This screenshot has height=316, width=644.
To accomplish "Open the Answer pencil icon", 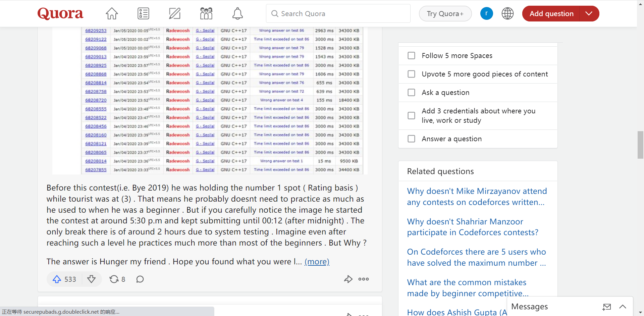I will [174, 14].
